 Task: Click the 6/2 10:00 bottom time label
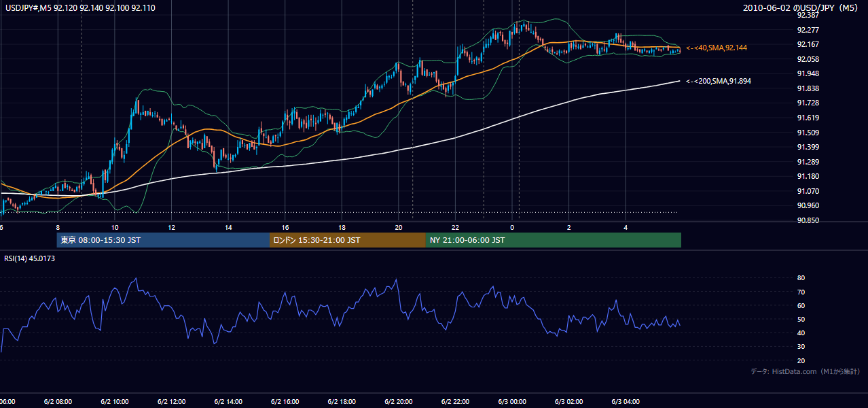click(115, 402)
